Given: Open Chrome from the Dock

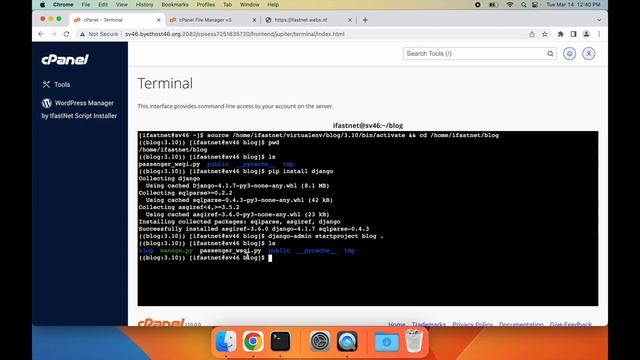Looking at the screenshot, I should [253, 341].
